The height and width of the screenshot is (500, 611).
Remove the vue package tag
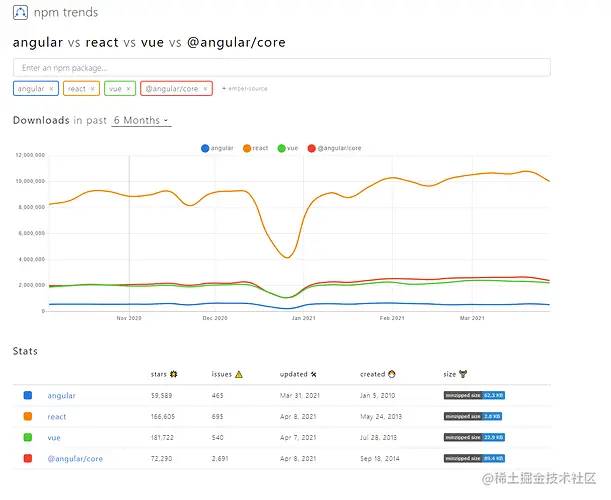click(128, 89)
